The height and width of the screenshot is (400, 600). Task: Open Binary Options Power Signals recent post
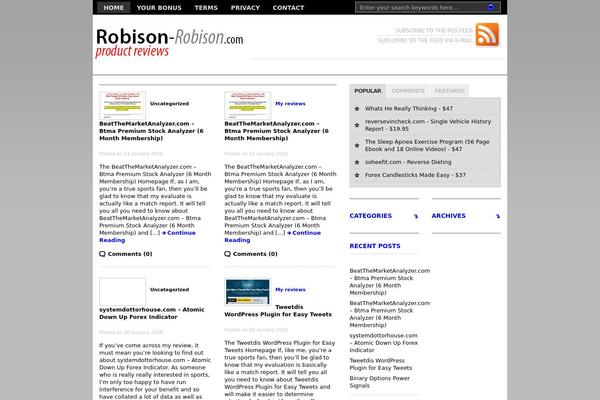379,382
